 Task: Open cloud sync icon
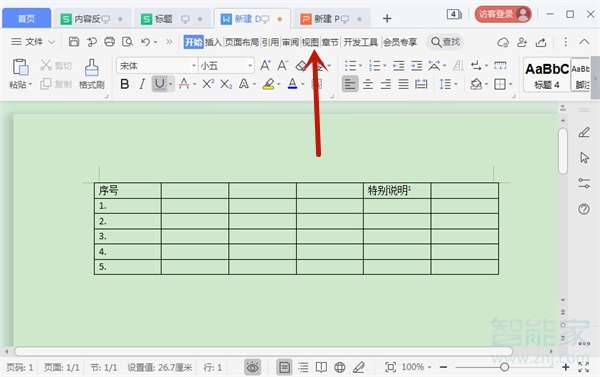click(x=503, y=42)
